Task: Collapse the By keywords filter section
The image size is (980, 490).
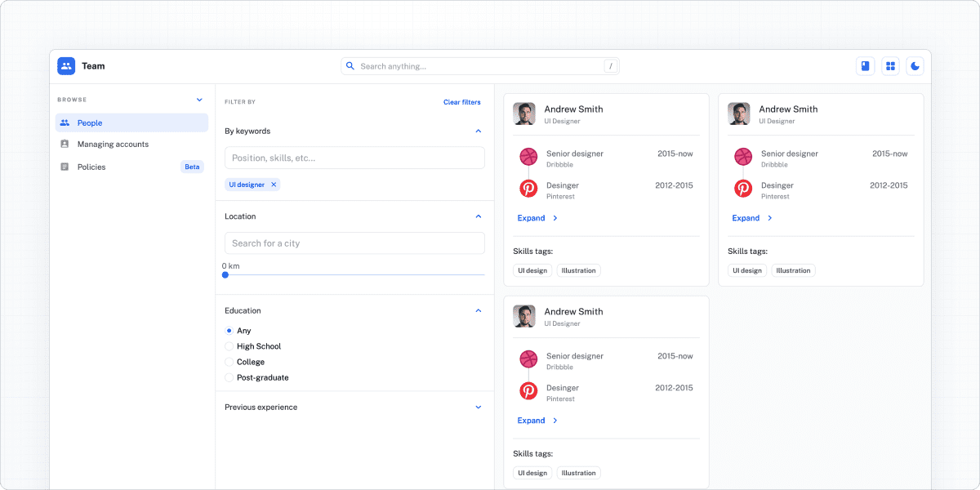Action: coord(479,131)
